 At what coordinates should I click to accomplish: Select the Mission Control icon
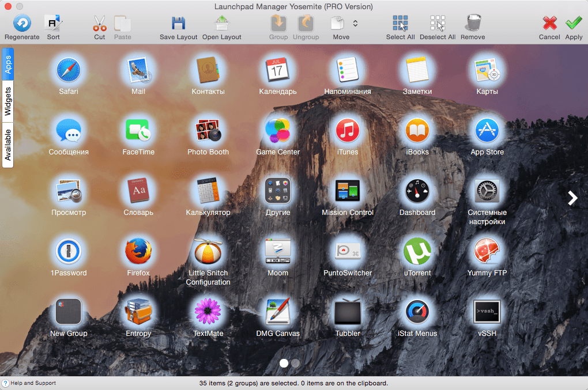pyautogui.click(x=347, y=191)
